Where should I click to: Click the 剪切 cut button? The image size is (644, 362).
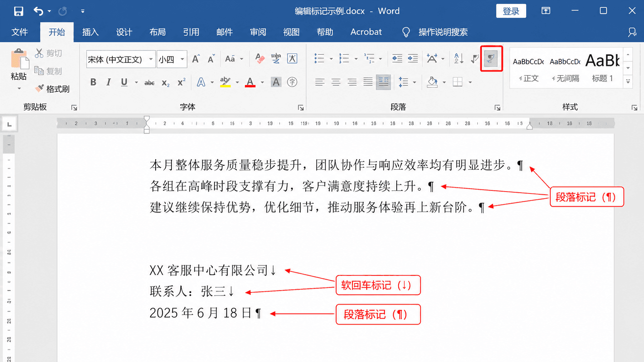(49, 53)
